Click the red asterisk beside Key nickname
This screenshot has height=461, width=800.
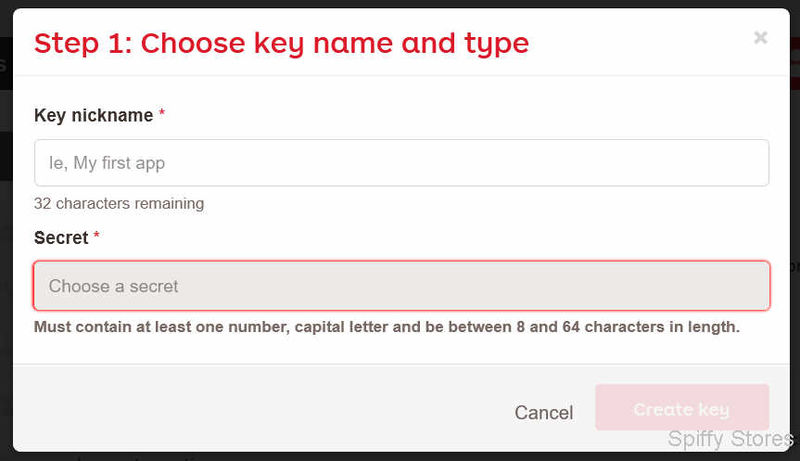(162, 114)
